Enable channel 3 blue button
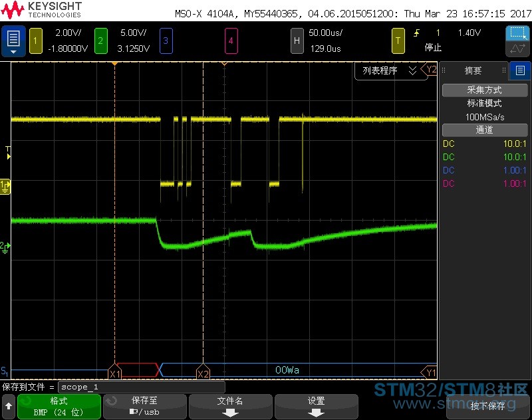 tap(166, 41)
